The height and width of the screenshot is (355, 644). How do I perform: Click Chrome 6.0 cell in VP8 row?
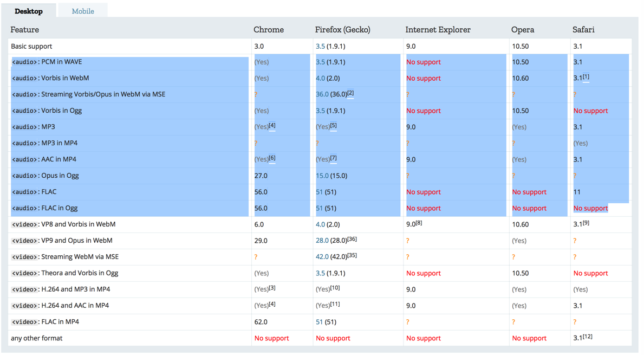click(x=259, y=224)
